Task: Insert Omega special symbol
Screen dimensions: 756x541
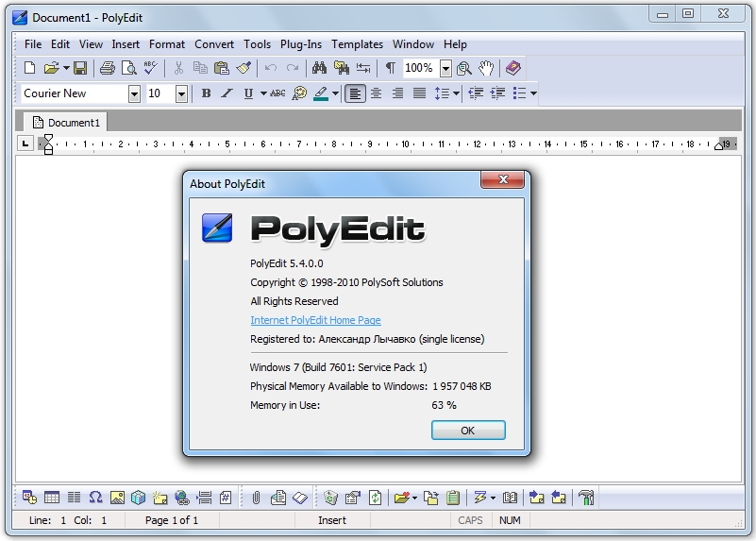Action: (x=95, y=498)
